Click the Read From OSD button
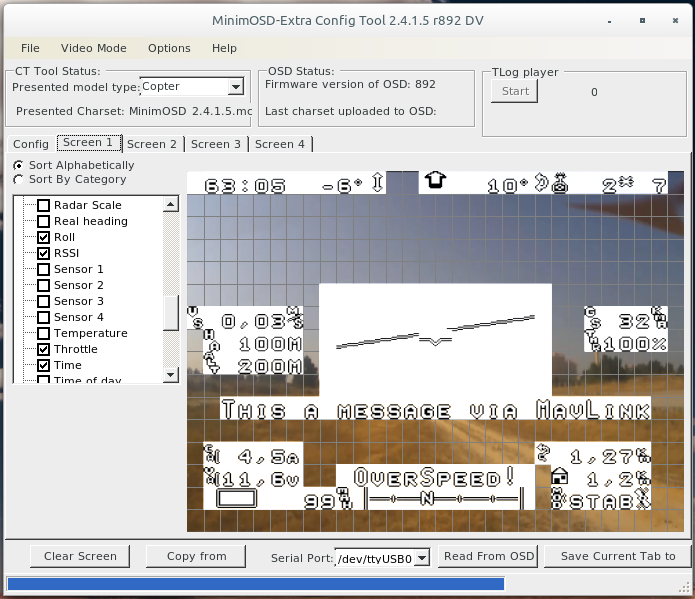The height and width of the screenshot is (599, 695). [489, 556]
